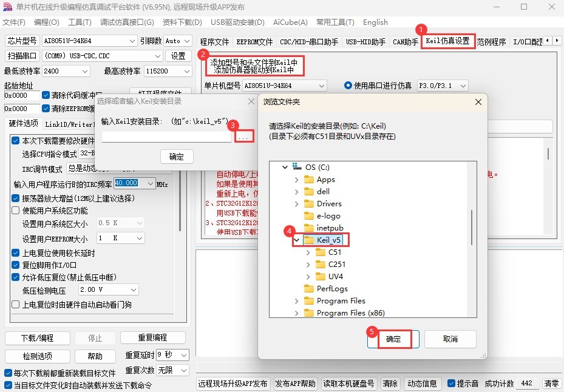Select the UV4 folder icon
The width and height of the screenshot is (564, 392).
320,277
